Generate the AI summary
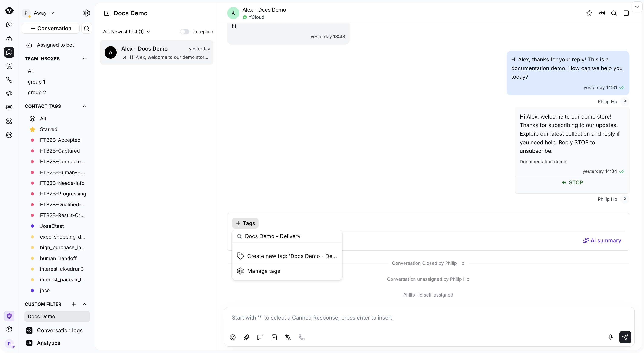 click(x=602, y=240)
